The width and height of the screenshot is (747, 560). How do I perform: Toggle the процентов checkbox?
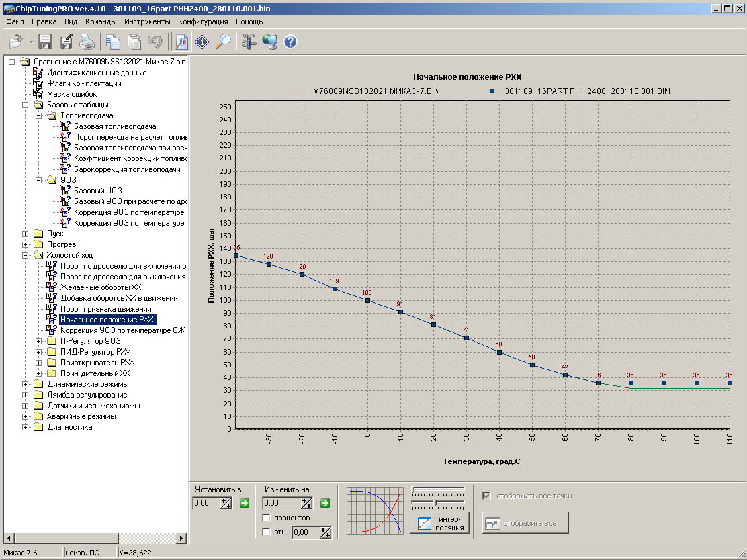267,518
